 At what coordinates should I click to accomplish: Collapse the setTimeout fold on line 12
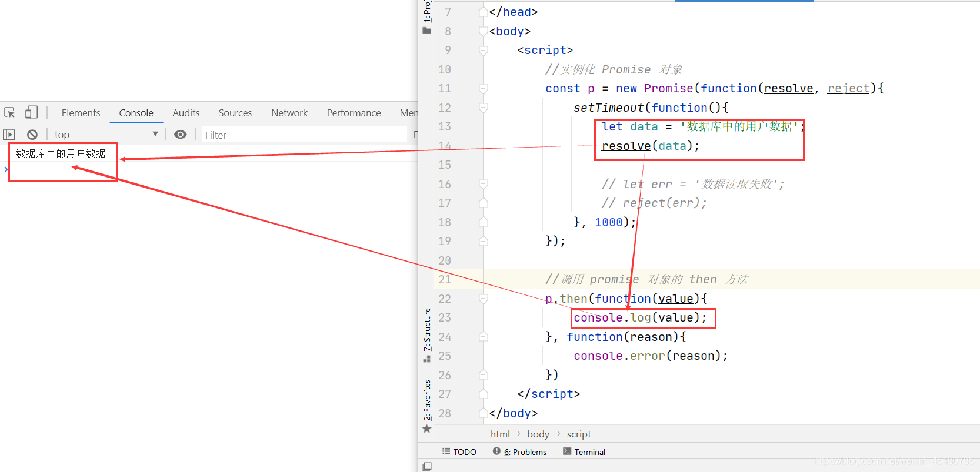(484, 108)
